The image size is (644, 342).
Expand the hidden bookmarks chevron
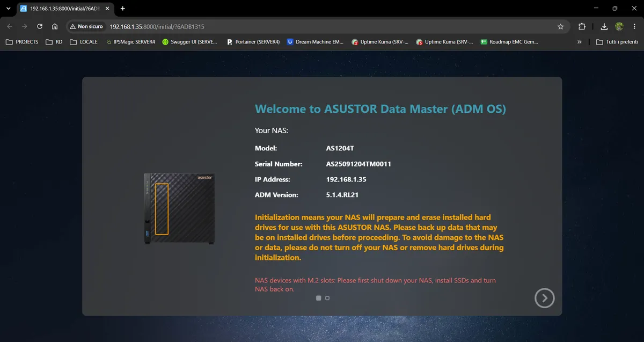click(x=579, y=41)
